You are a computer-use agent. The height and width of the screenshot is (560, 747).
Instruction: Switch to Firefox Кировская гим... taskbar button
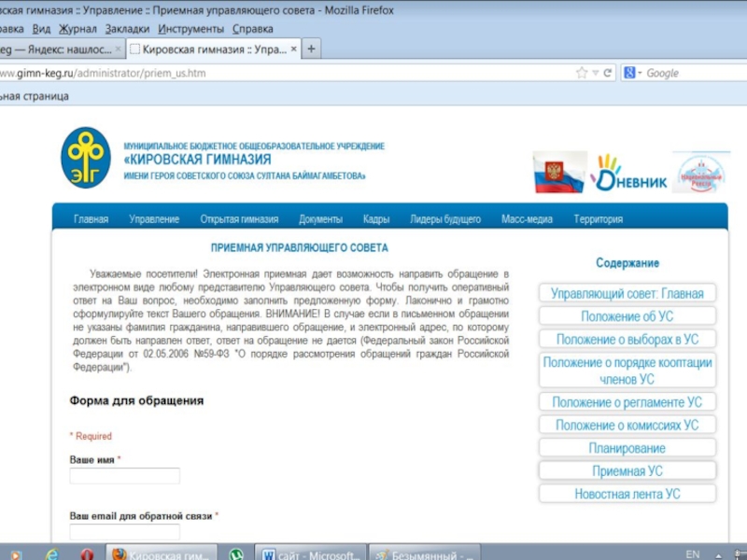[161, 553]
